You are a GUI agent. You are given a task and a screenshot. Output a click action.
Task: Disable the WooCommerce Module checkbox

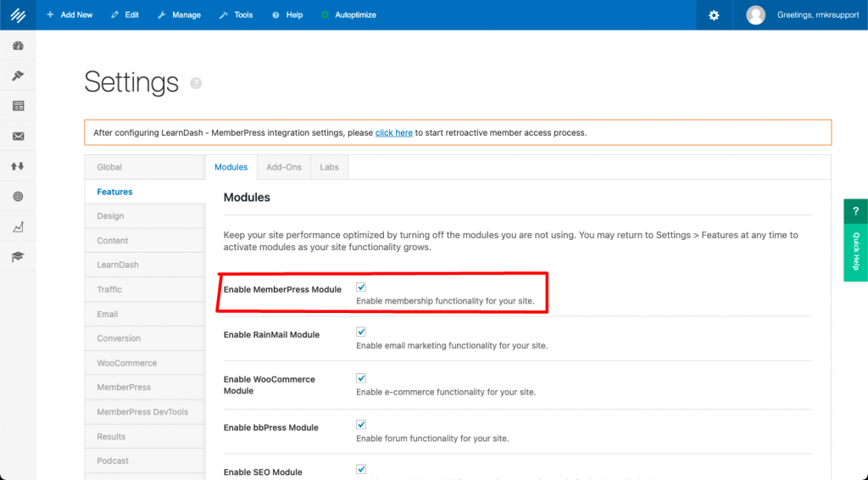[x=361, y=378]
